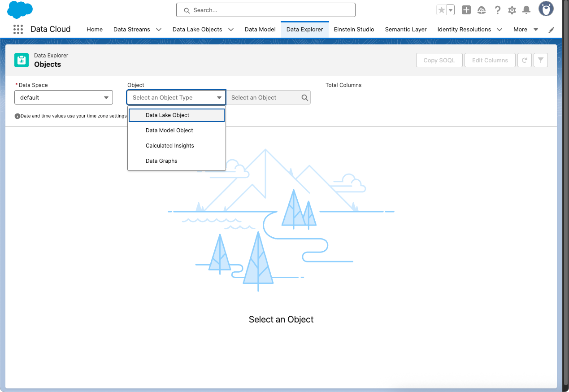Image resolution: width=569 pixels, height=392 pixels.
Task: Open the Help question mark icon
Action: pyautogui.click(x=497, y=10)
